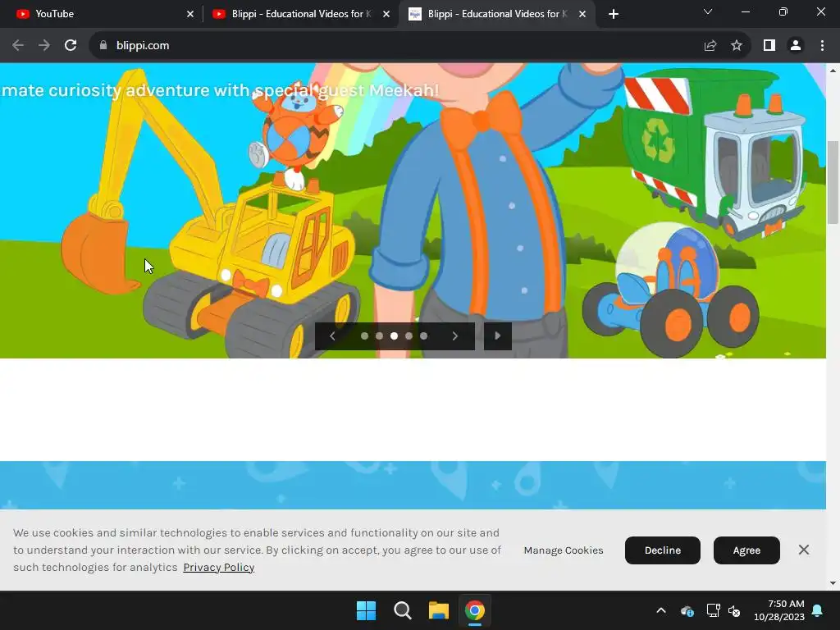Click scrollbar down arrow

833,583
